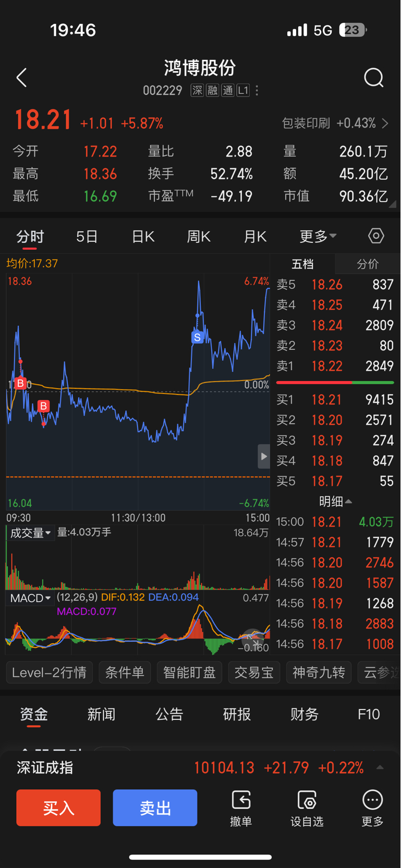This screenshot has width=401, height=868.
Task: Tap the 深证成指 10104.13 index value
Action: tap(224, 768)
